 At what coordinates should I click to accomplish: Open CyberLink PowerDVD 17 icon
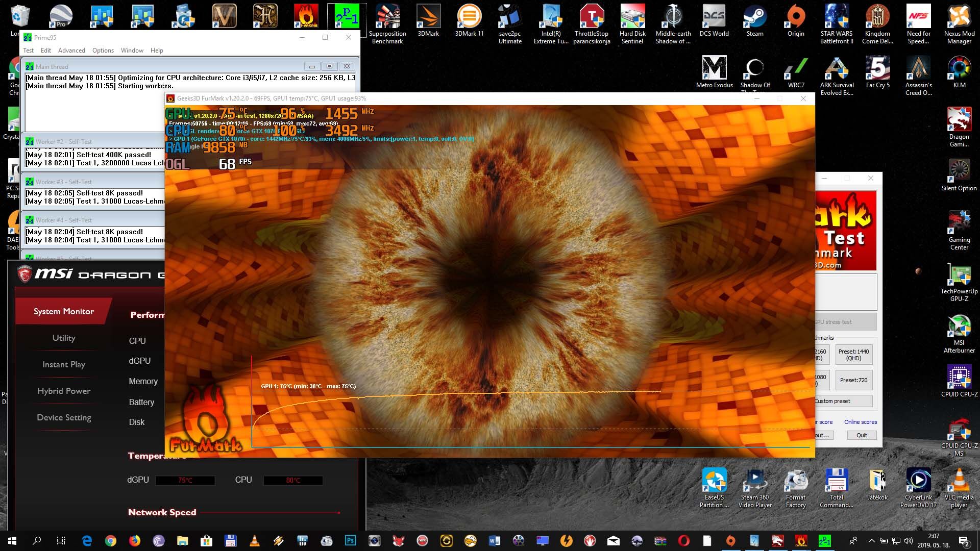(918, 488)
